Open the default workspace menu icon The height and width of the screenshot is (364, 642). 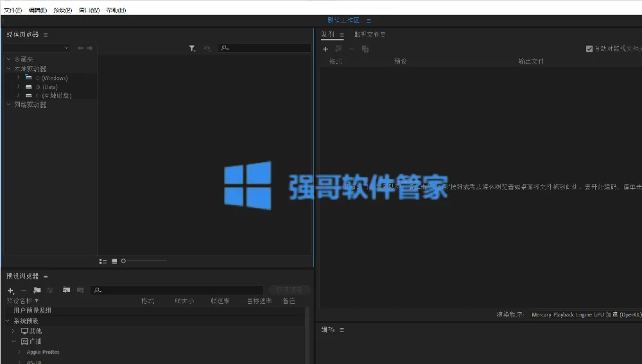point(369,21)
